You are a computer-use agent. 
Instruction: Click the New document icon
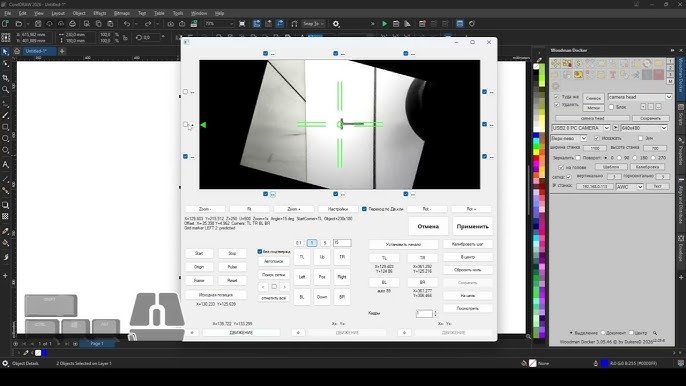coord(5,24)
